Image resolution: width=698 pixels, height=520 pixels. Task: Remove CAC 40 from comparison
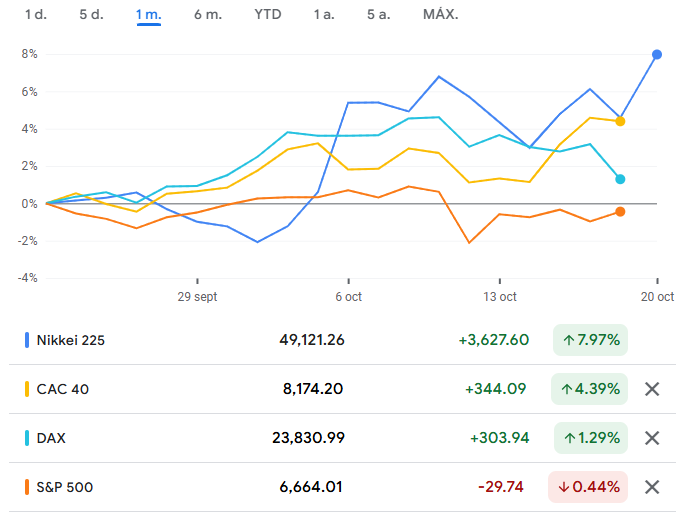(x=652, y=389)
